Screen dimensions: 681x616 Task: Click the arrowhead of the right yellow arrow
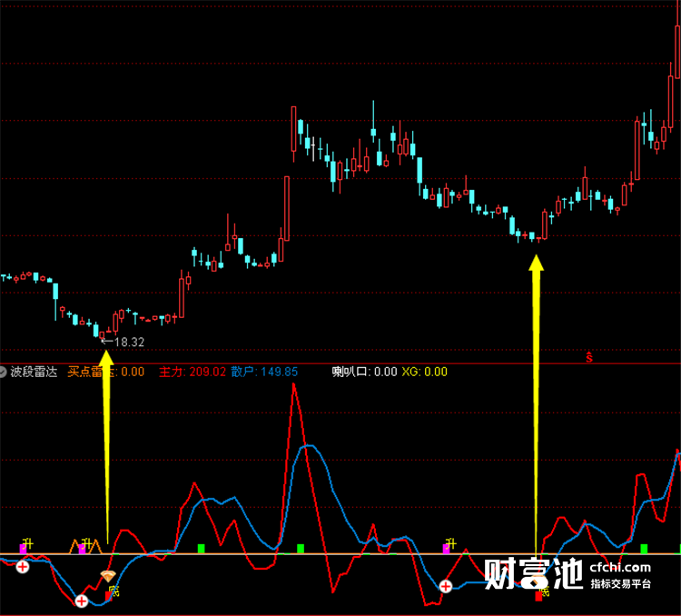[x=536, y=263]
